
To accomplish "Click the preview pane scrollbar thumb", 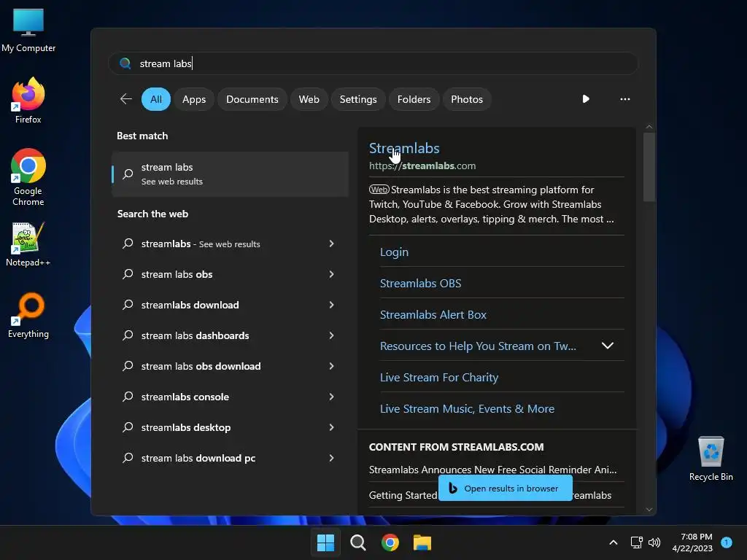I will point(649,167).
